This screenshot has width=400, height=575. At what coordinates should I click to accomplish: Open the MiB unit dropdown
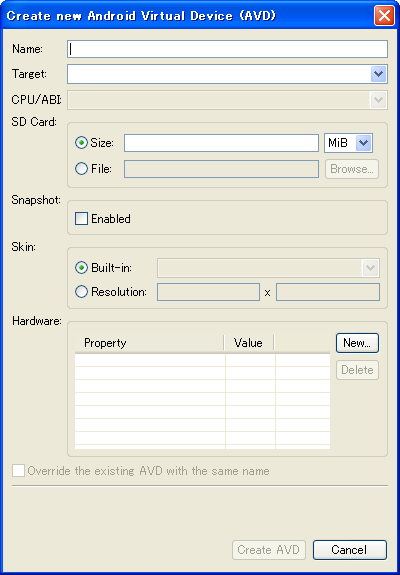click(349, 143)
